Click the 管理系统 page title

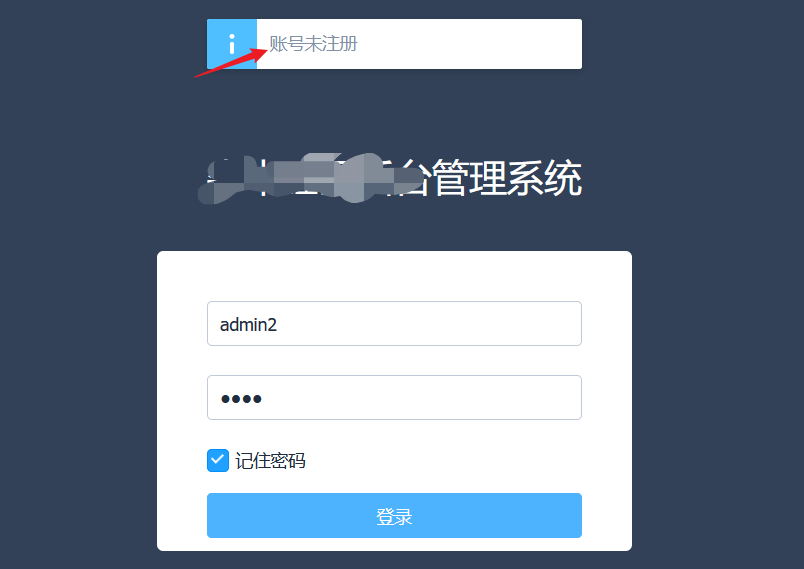click(x=508, y=178)
